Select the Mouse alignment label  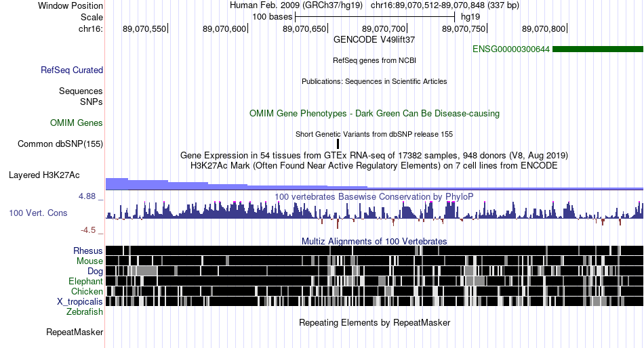[89, 261]
